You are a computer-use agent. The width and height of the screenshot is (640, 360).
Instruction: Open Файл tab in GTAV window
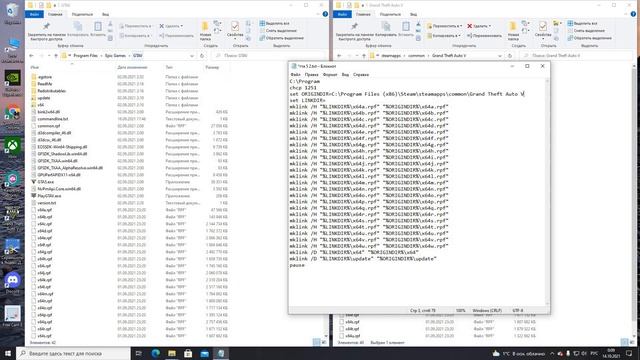click(34, 14)
